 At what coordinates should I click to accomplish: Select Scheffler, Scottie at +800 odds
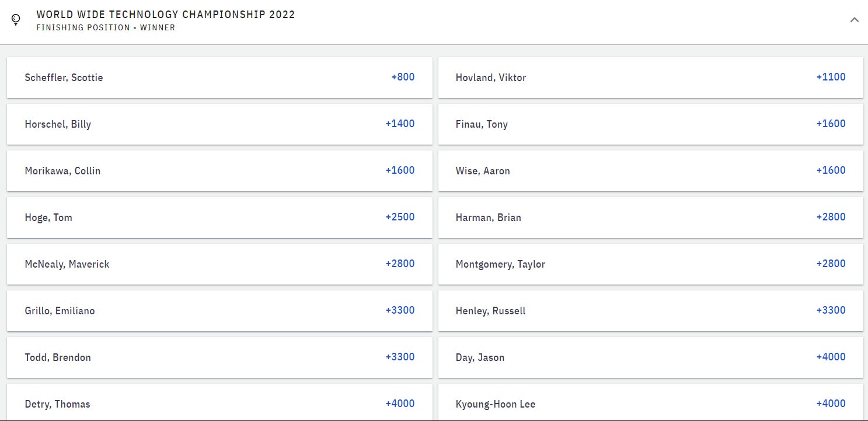[219, 78]
